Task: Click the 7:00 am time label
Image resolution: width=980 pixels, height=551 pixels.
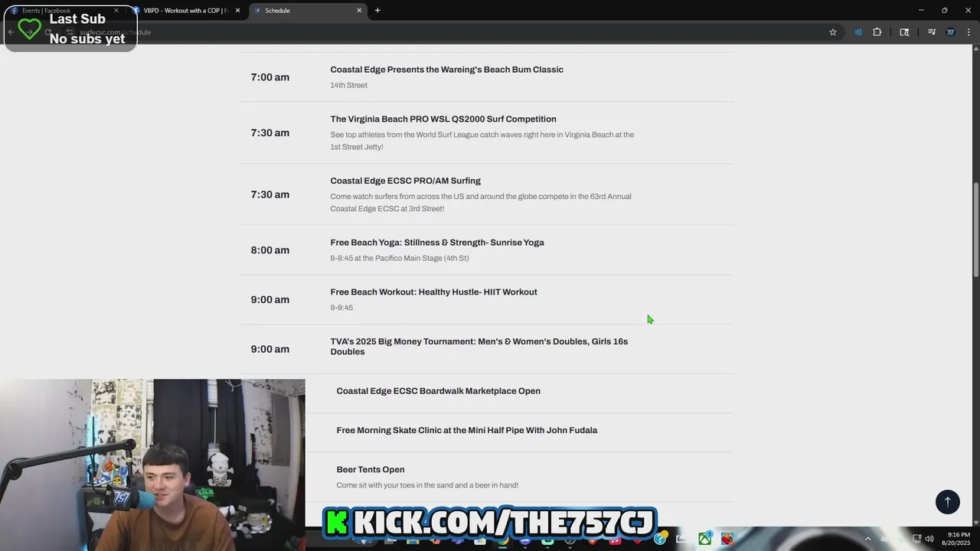Action: (269, 77)
